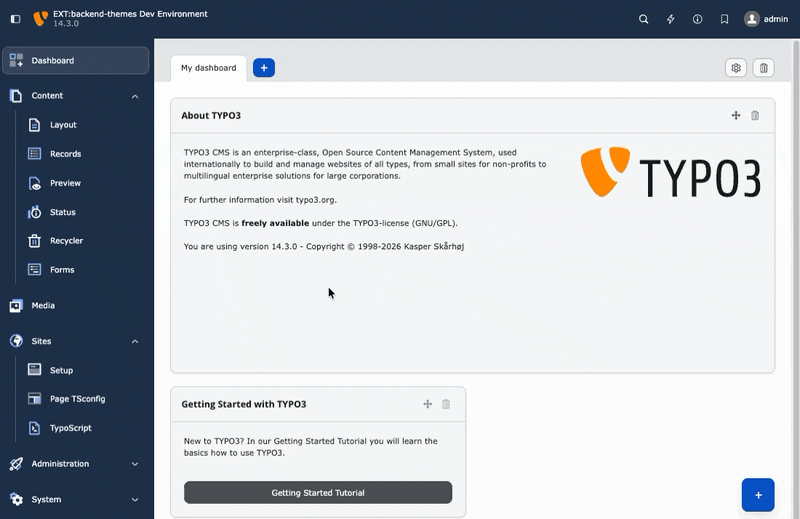Open the bookmarks icon in top bar
Screen dimensions: 800x519
[x=724, y=19]
